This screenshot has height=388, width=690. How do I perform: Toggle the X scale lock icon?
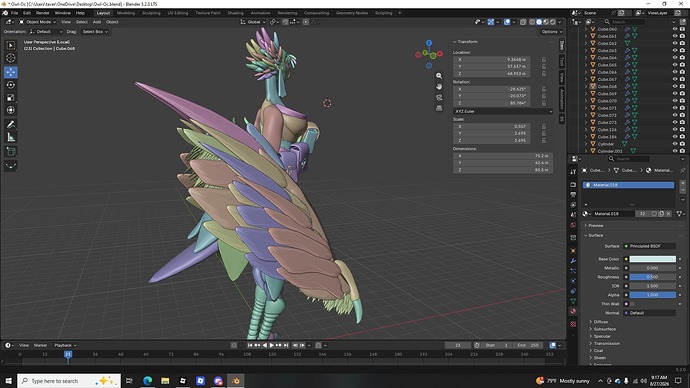coord(544,126)
